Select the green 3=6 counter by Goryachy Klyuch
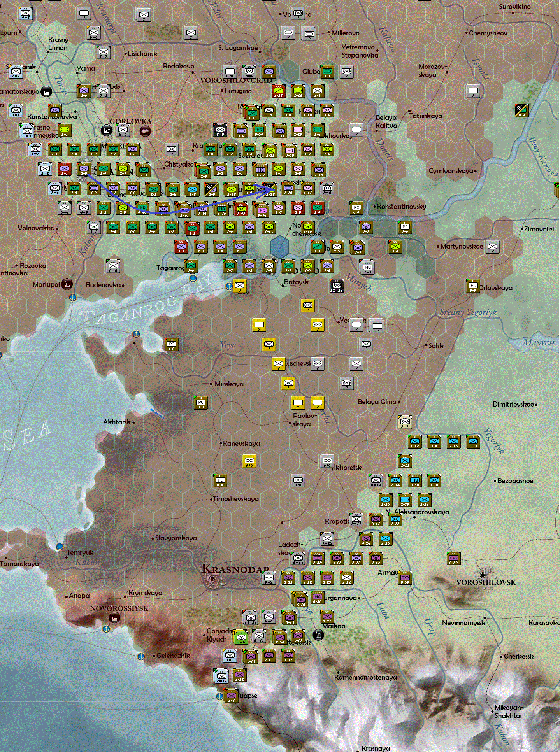 pyautogui.click(x=241, y=637)
